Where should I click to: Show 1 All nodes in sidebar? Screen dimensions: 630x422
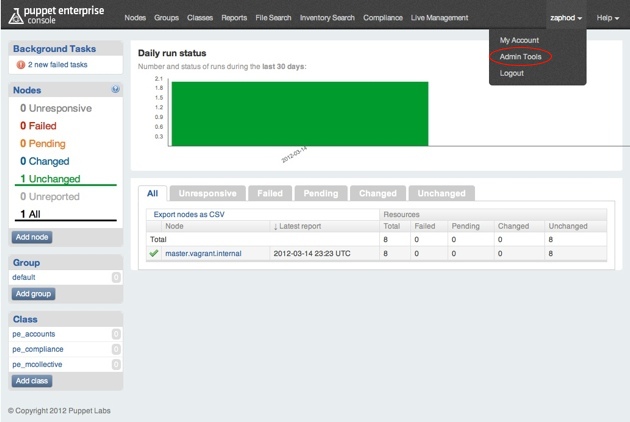(30, 214)
